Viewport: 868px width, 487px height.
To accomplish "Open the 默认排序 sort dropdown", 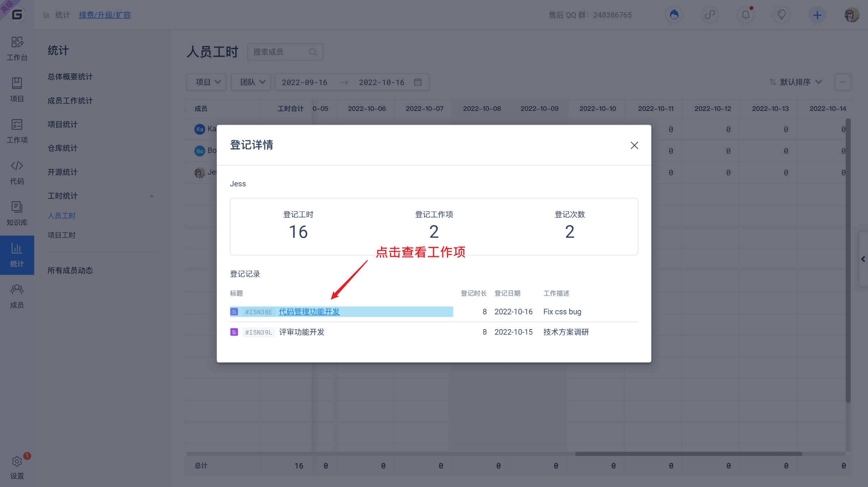I will pyautogui.click(x=796, y=82).
